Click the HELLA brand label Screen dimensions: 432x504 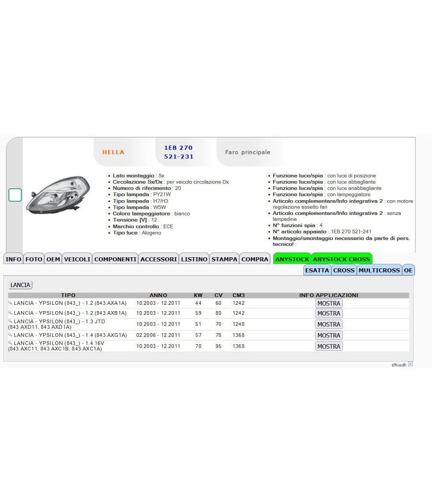tap(113, 152)
